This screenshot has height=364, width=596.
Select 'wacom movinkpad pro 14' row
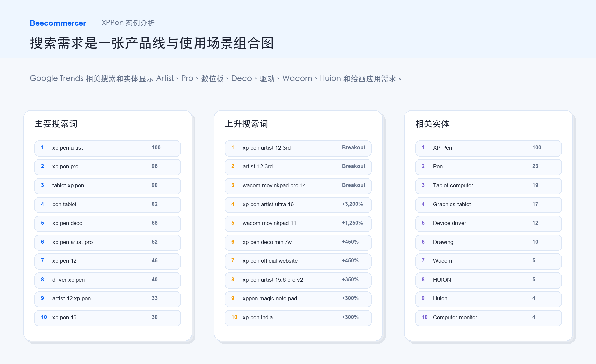click(298, 186)
